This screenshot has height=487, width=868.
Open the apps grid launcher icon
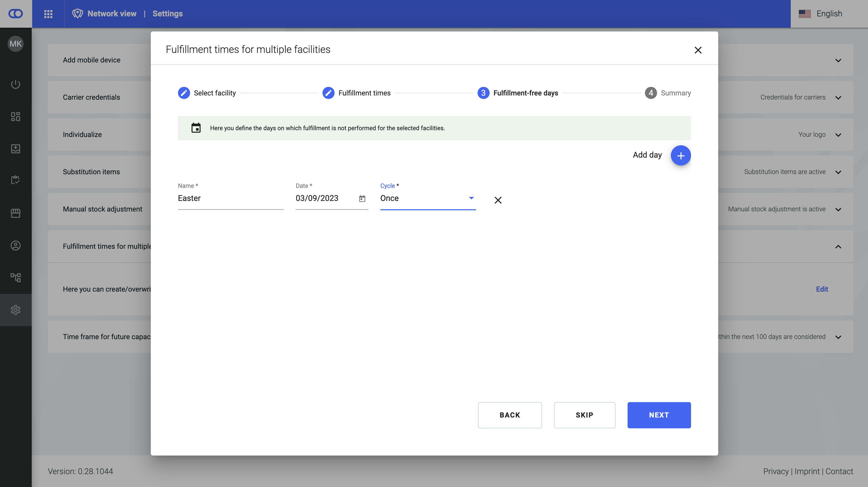48,14
